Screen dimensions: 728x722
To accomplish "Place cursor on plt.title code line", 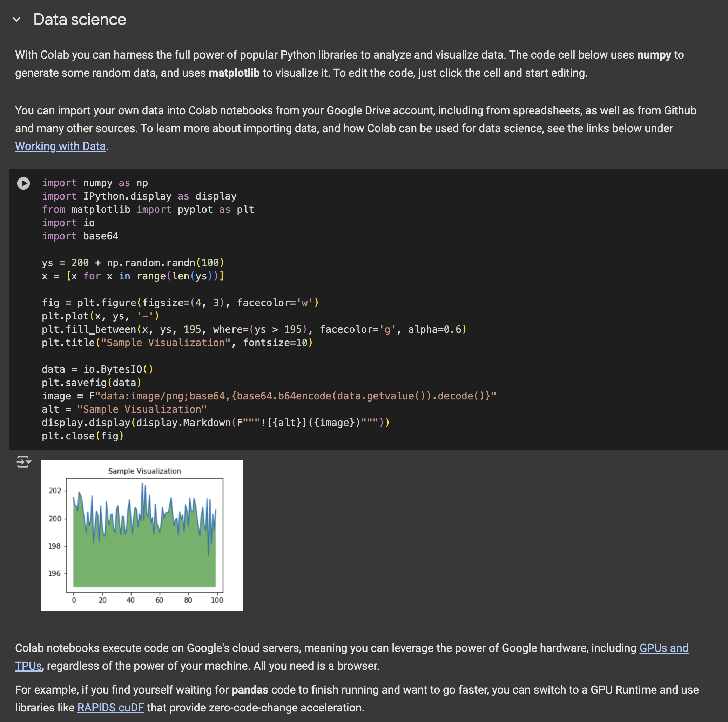I will (177, 343).
